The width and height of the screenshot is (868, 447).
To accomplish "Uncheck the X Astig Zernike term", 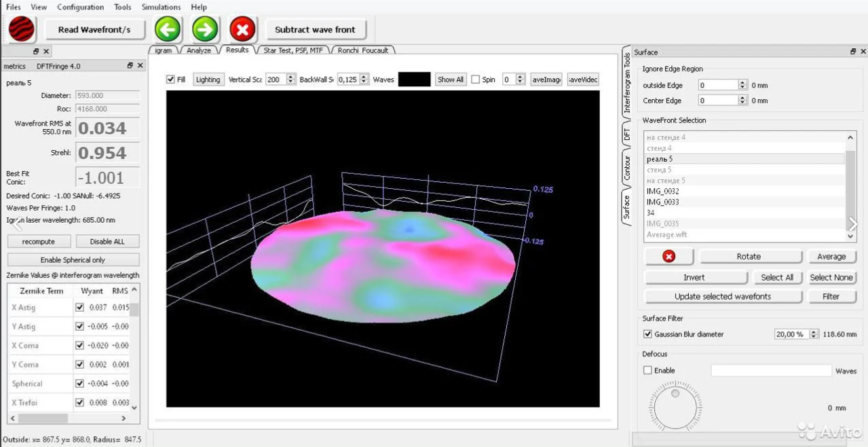I will [79, 307].
